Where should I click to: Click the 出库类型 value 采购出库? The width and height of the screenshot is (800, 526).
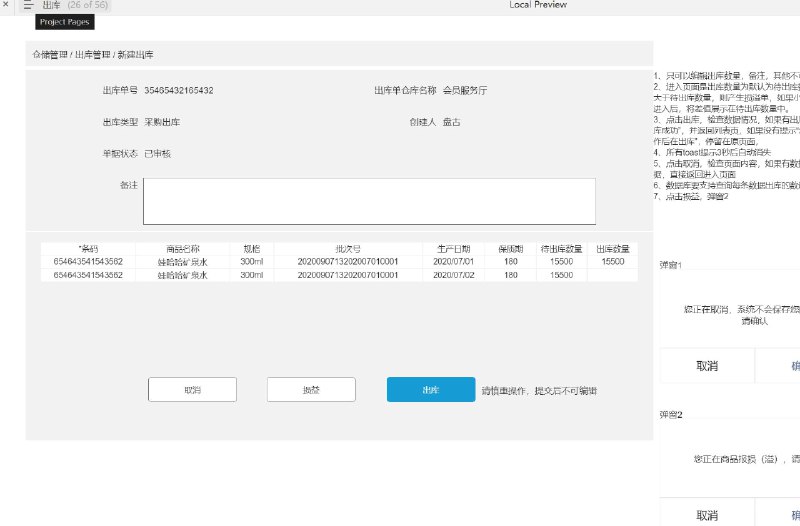coord(162,122)
